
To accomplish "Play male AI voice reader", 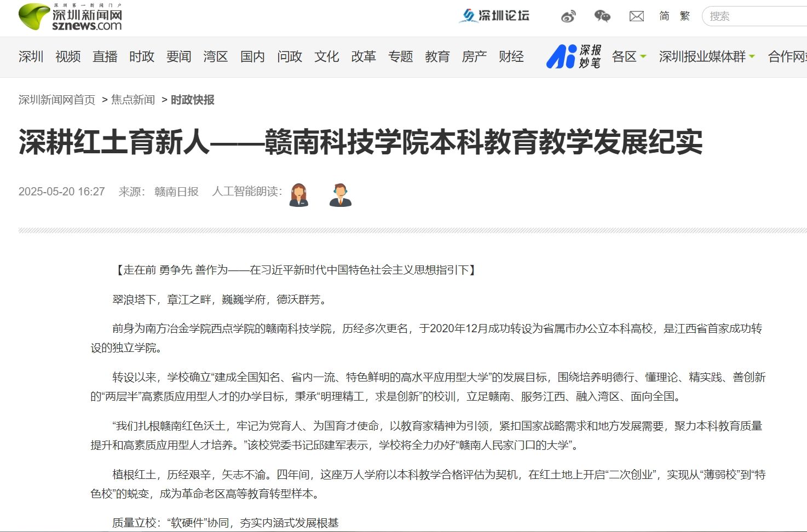I will pyautogui.click(x=340, y=194).
